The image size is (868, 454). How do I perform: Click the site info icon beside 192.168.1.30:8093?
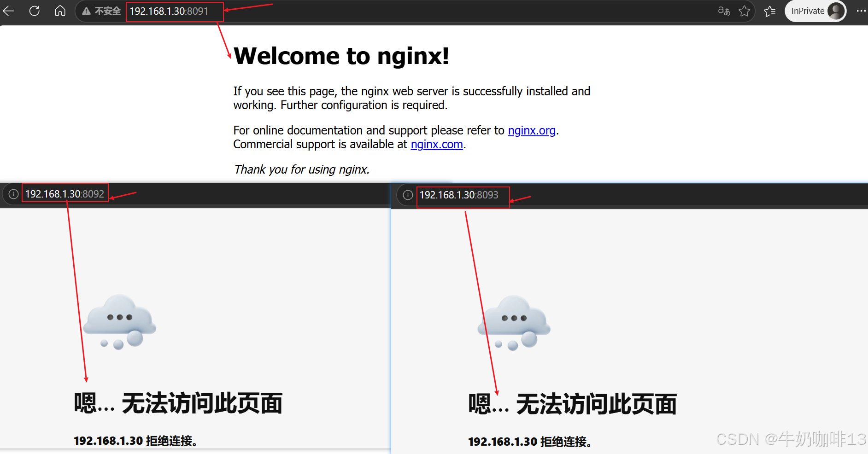[x=408, y=195]
